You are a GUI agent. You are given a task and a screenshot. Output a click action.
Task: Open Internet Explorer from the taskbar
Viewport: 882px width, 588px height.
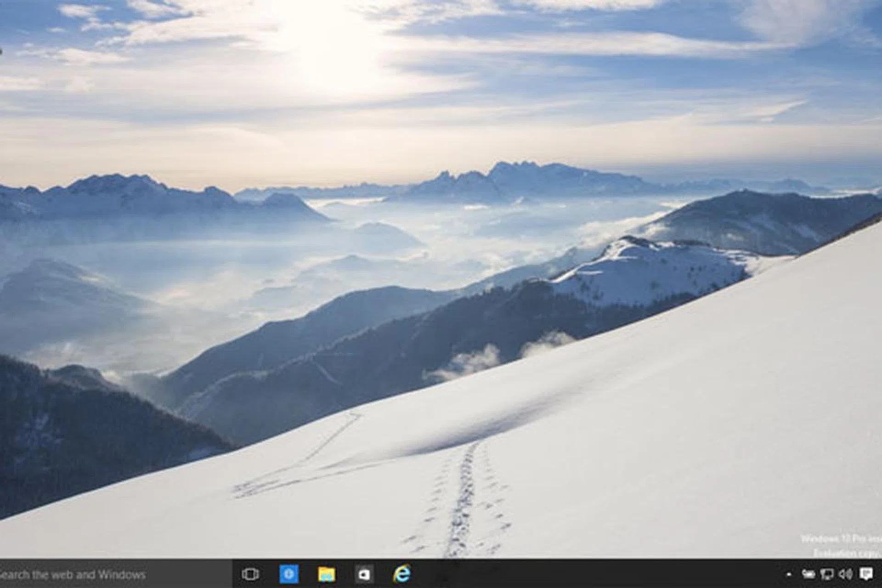click(402, 574)
